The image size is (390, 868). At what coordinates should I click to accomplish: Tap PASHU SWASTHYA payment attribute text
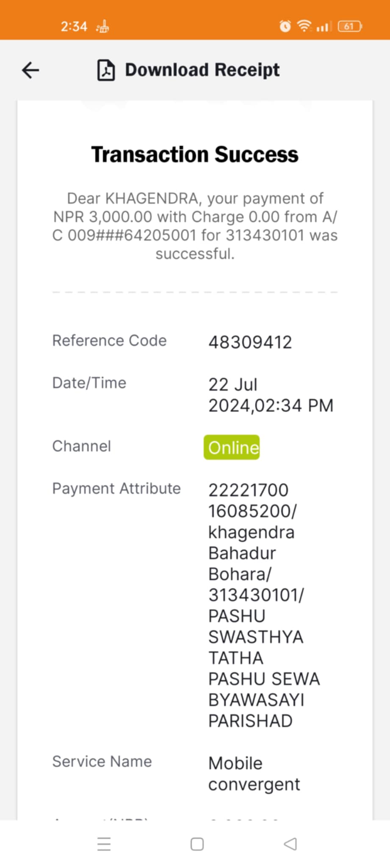(x=255, y=626)
